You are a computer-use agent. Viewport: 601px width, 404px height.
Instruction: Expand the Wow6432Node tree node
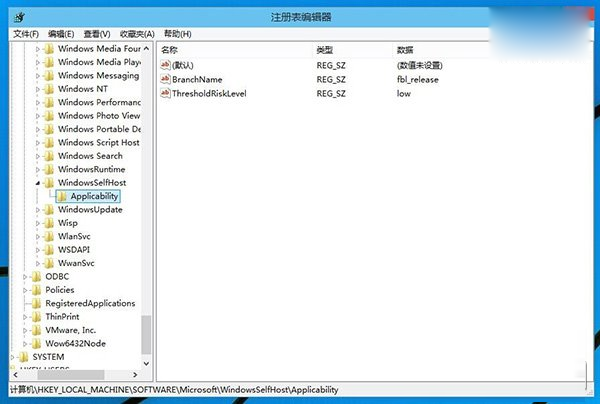coord(25,344)
